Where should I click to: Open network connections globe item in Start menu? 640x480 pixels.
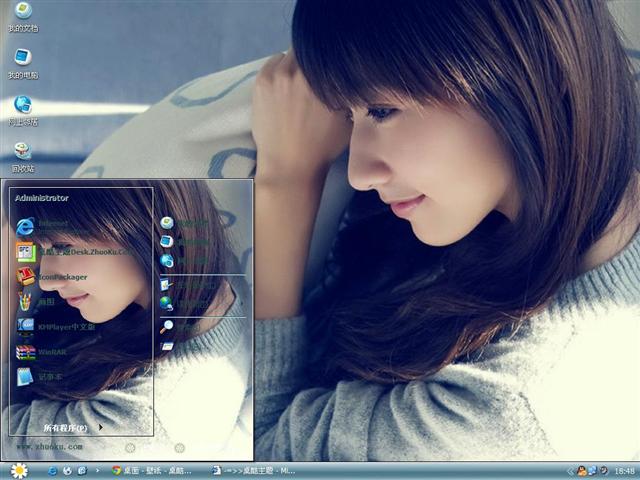[184, 303]
